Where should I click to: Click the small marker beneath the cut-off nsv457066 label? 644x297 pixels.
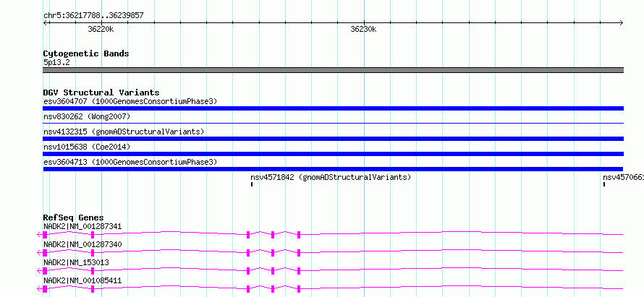(x=603, y=184)
